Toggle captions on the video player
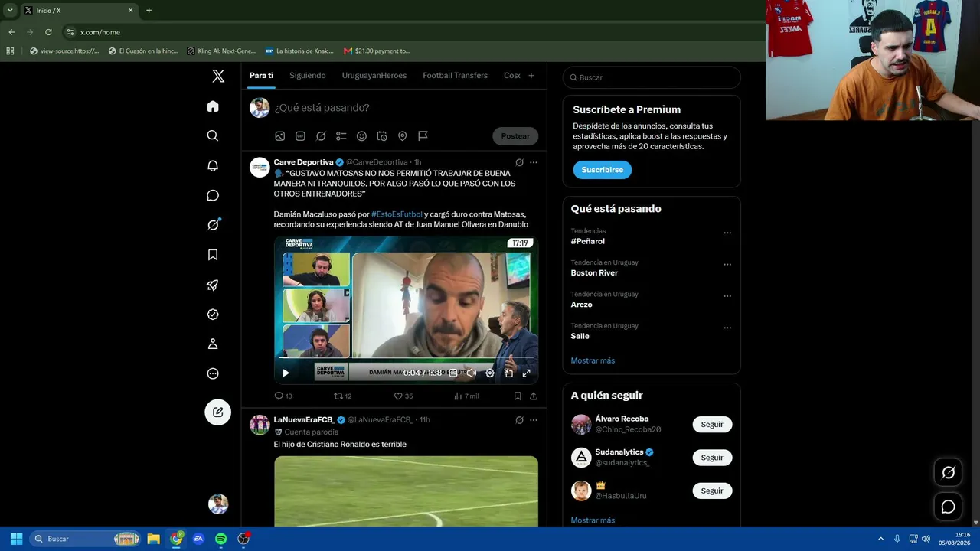Image resolution: width=980 pixels, height=551 pixels. coord(452,373)
